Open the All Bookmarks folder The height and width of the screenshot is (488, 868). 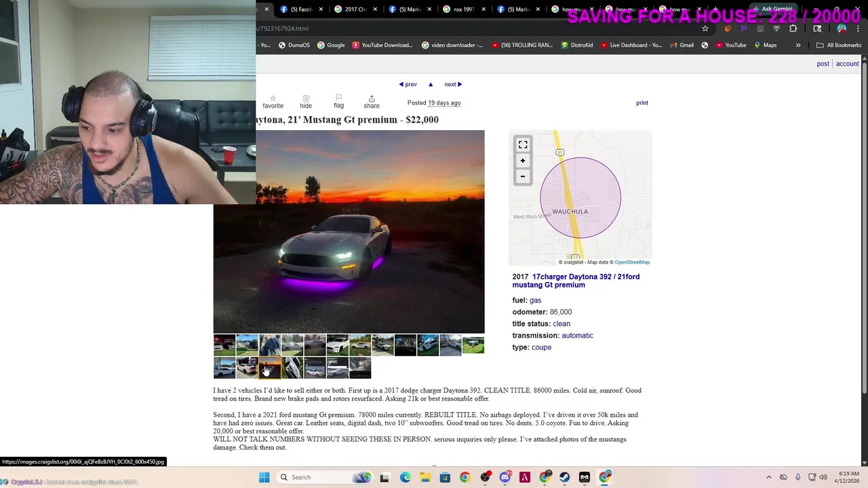pyautogui.click(x=839, y=45)
